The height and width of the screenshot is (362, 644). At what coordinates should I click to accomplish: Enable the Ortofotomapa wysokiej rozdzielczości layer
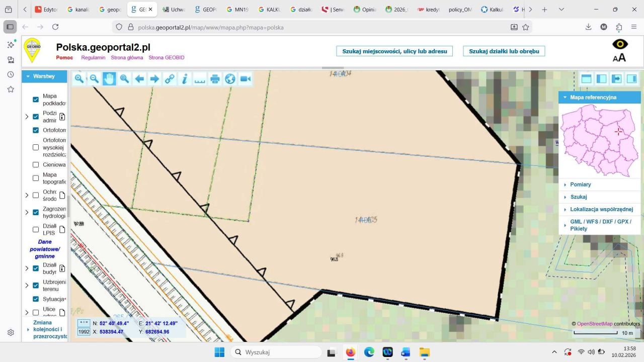[36, 147]
